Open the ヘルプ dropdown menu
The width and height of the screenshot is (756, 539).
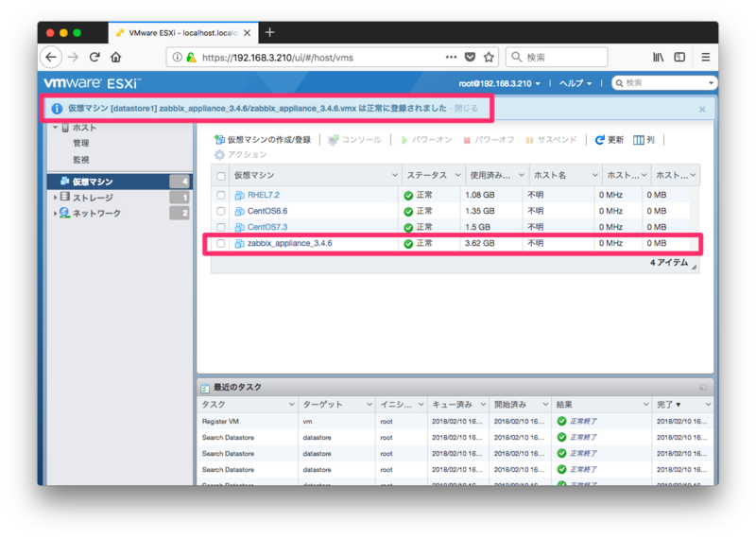(576, 83)
